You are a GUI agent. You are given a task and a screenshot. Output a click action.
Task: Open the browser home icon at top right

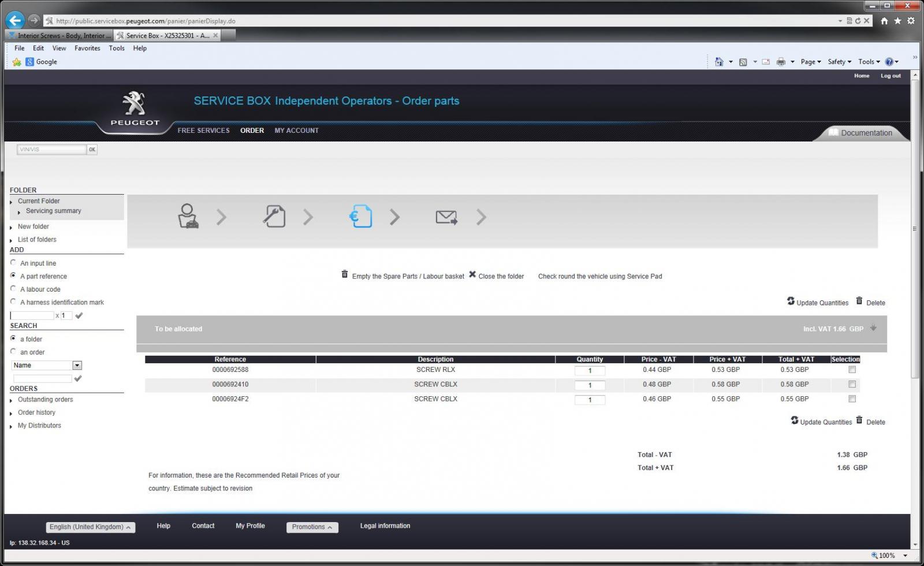click(x=884, y=21)
